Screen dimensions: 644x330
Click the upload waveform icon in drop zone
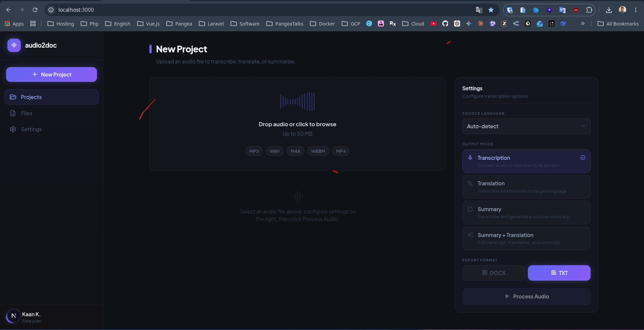coord(297,101)
